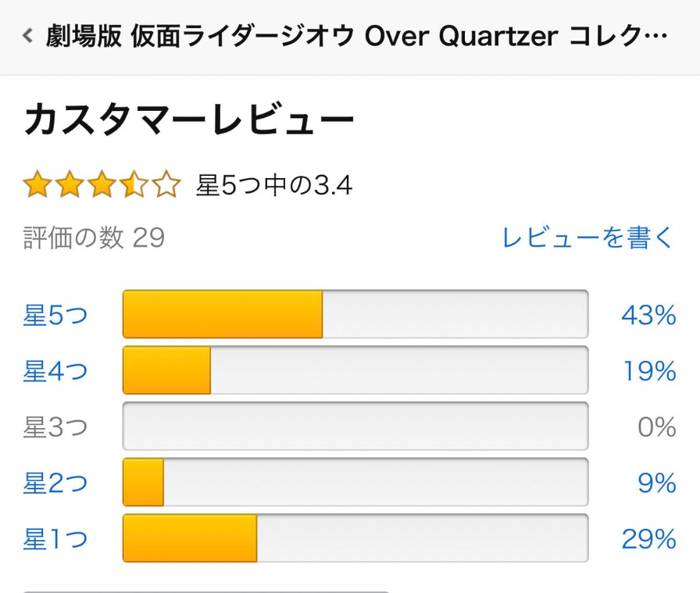Screen dimensions: 700x593
Task: Select the 星5つ filter link
Action: [x=55, y=315]
